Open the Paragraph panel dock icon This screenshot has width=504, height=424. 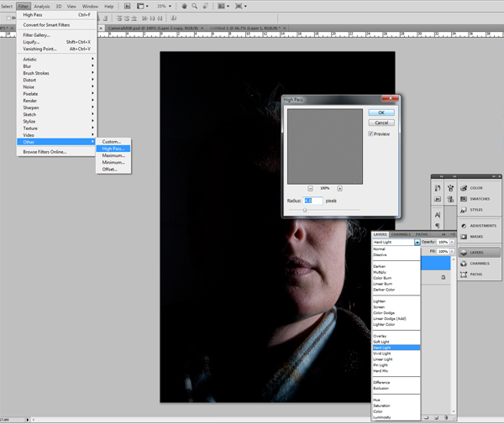pyautogui.click(x=438, y=226)
